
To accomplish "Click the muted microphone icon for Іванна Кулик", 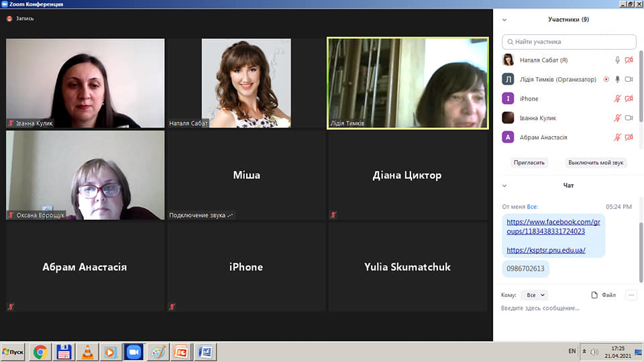I will tap(618, 118).
